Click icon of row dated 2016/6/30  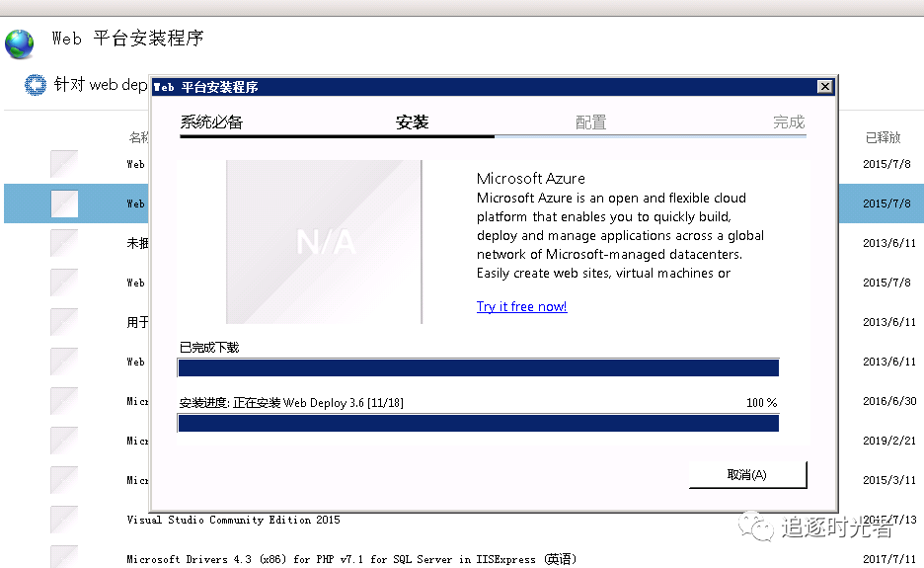point(64,401)
